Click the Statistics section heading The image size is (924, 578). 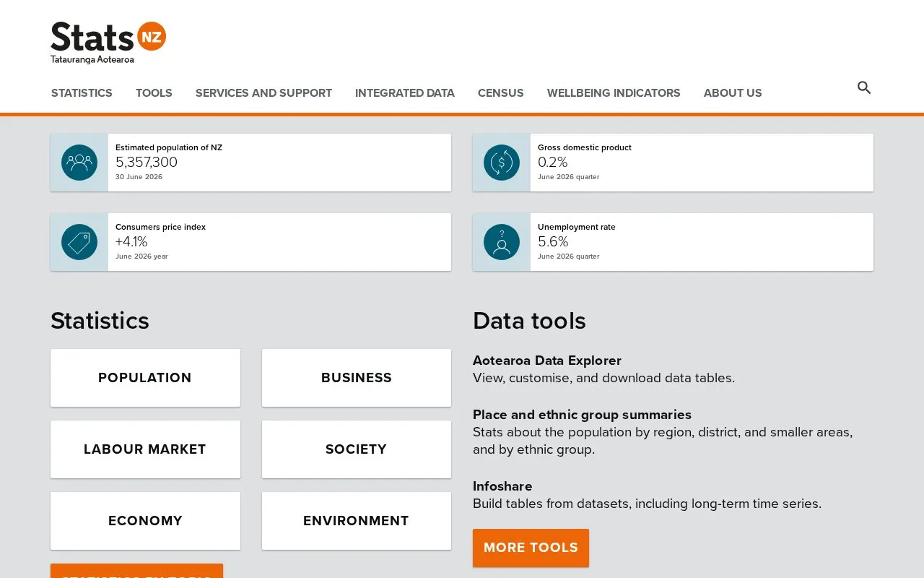pos(100,321)
